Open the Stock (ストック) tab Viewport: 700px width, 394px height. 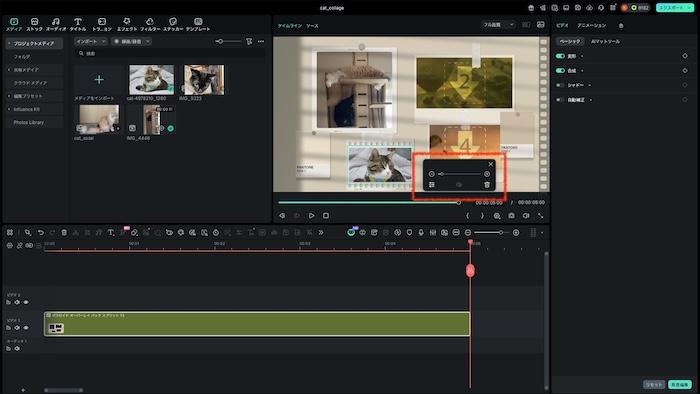click(x=34, y=24)
